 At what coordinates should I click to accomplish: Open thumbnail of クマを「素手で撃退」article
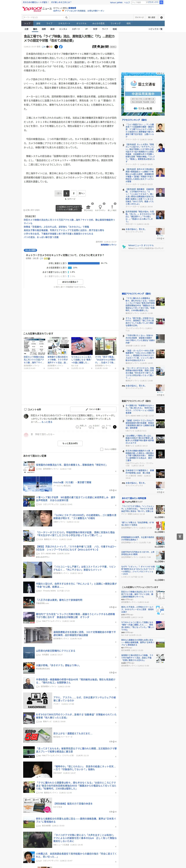[106, 346]
